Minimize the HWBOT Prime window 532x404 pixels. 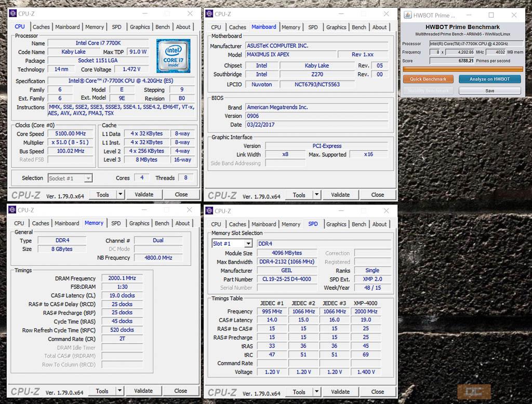coord(469,15)
